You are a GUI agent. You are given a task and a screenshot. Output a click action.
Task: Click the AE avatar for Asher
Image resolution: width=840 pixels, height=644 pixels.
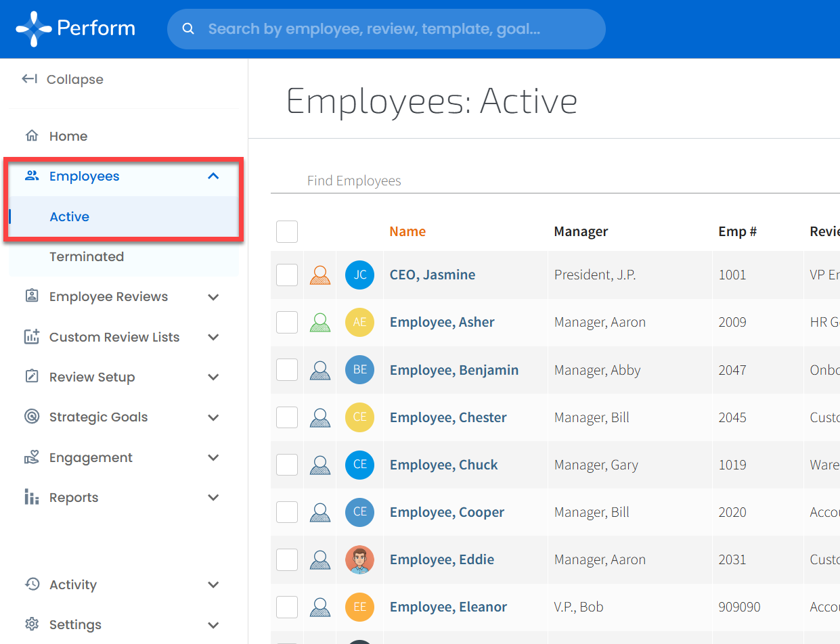[360, 322]
